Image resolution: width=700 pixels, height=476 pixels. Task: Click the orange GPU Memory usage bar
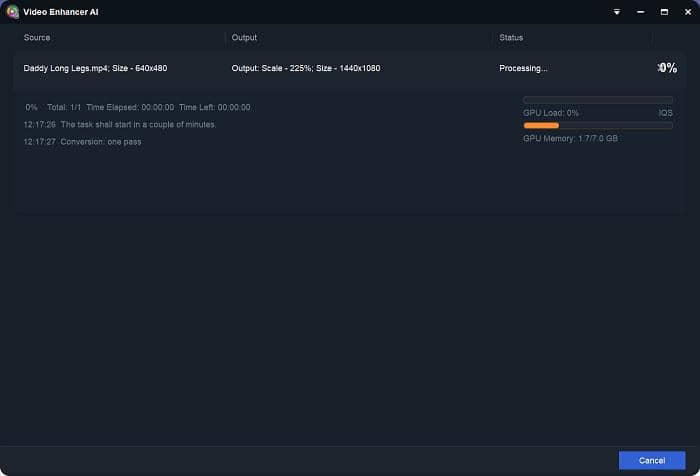click(x=541, y=126)
